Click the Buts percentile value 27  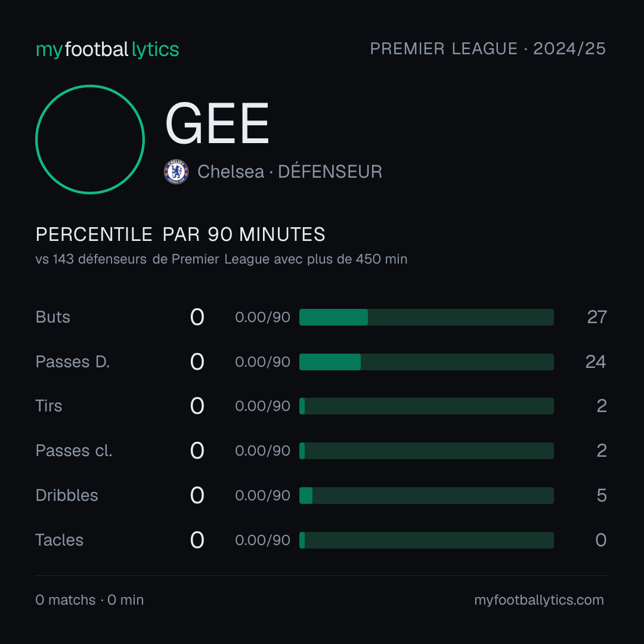click(x=597, y=317)
